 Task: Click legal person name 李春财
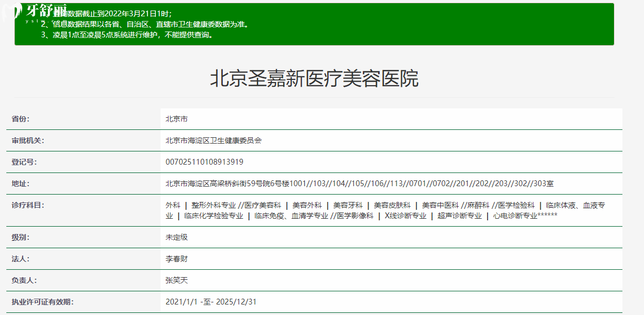[x=176, y=259]
